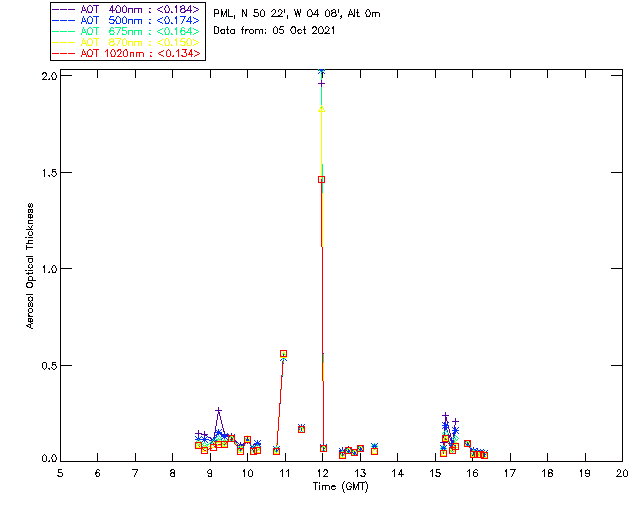Click the 'Data from: 05 Oct 2021' label
640x512 pixels.
coord(274,31)
